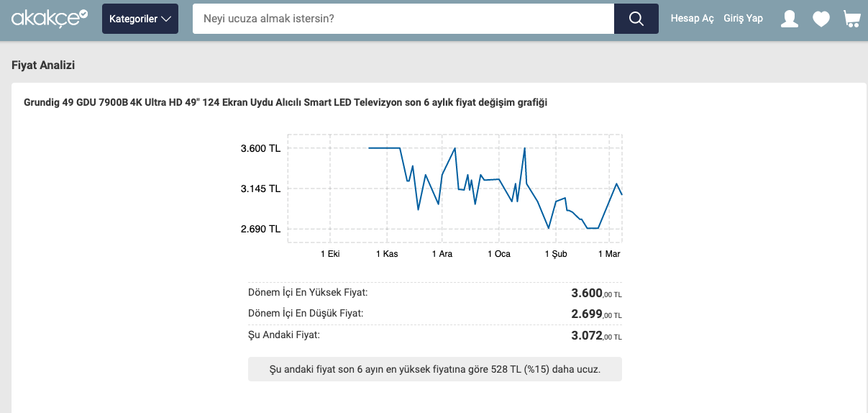Viewport: 868px width, 413px height.
Task: Click the magnifier search button
Action: pos(636,19)
